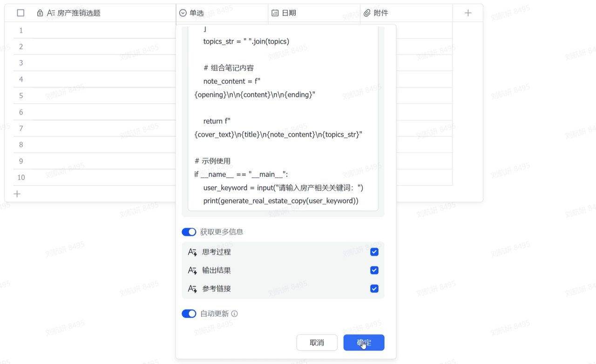Click the AI spark icon beside 输出结果
Viewport: 596px width, 364px height.
pyautogui.click(x=192, y=270)
